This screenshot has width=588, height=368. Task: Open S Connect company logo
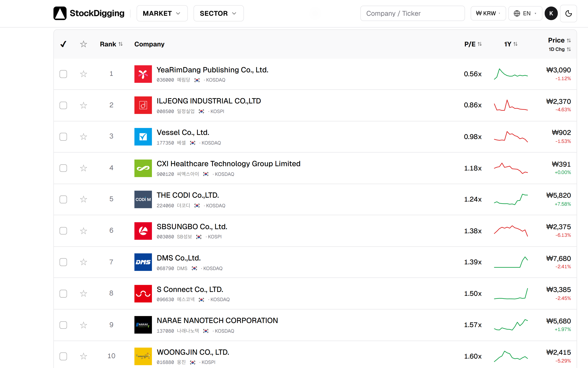pyautogui.click(x=143, y=294)
